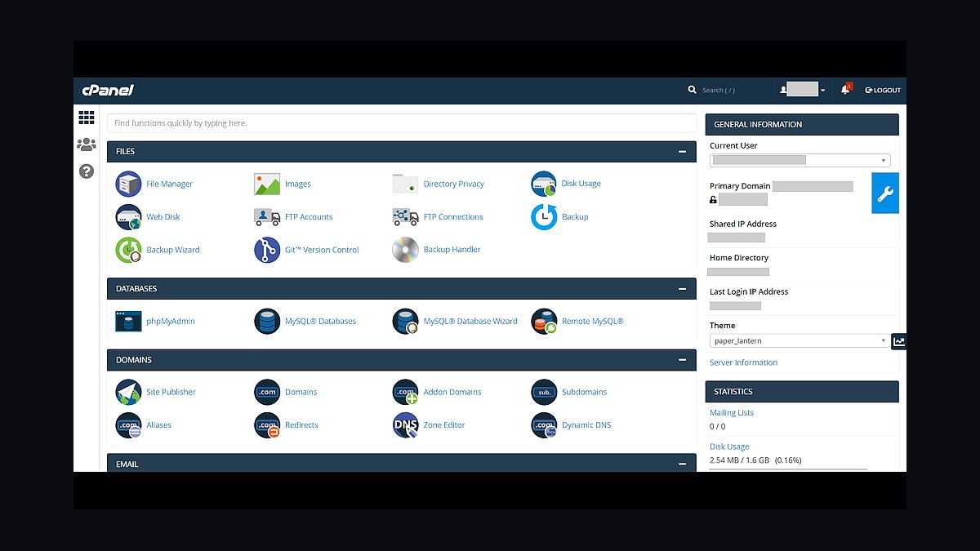Open the Site Publisher icon

[128, 392]
